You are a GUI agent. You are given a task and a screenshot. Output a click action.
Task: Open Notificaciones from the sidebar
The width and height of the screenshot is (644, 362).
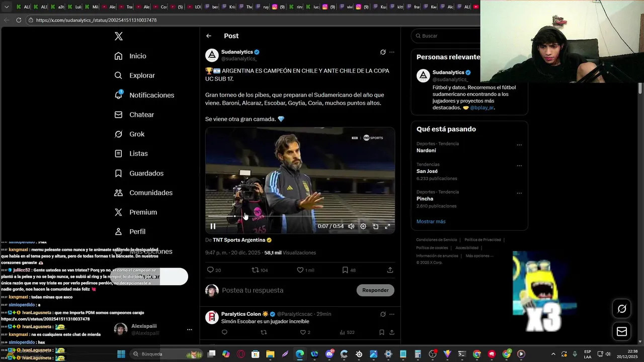144,95
